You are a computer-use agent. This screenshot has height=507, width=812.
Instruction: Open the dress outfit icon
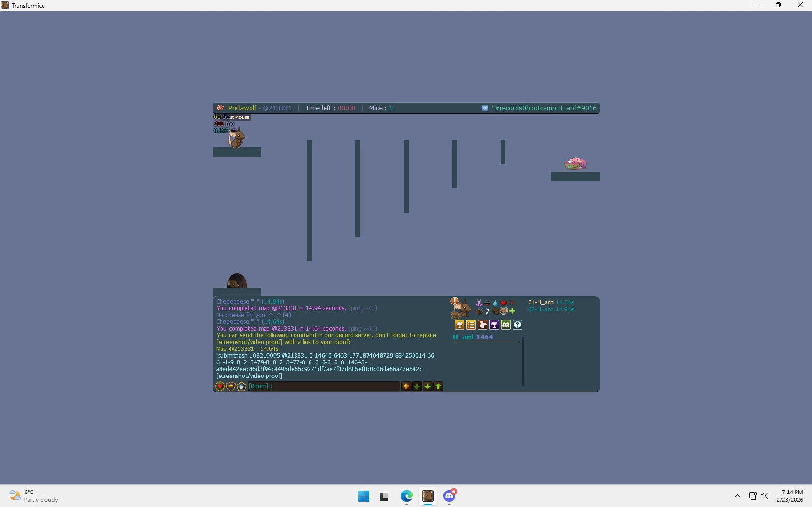483,325
